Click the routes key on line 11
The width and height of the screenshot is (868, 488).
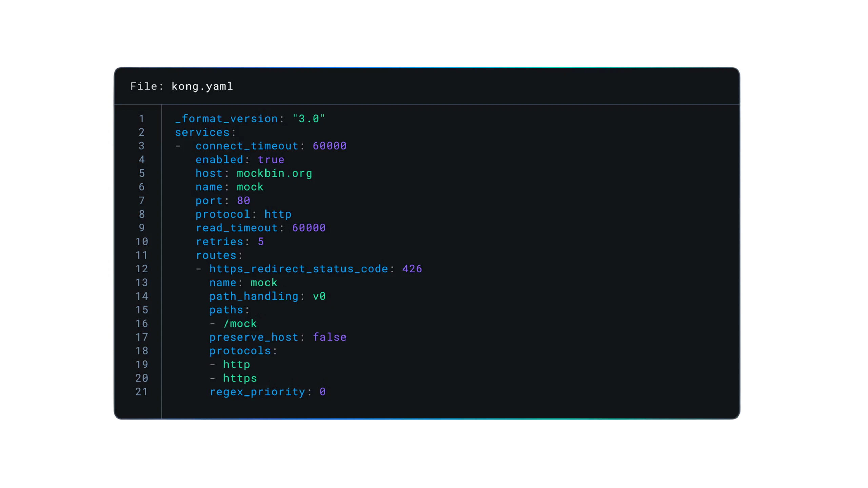tap(216, 255)
